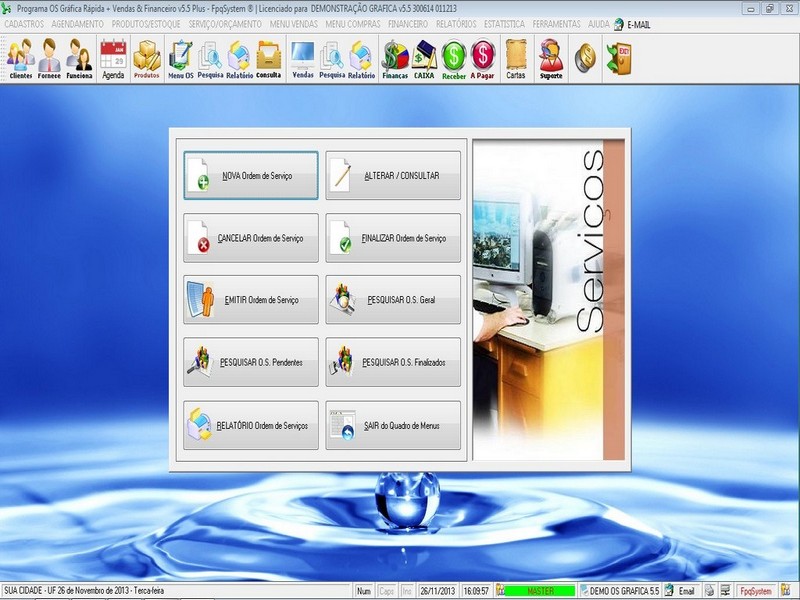Open the CAIXA cash register icon
The image size is (800, 600).
click(424, 57)
